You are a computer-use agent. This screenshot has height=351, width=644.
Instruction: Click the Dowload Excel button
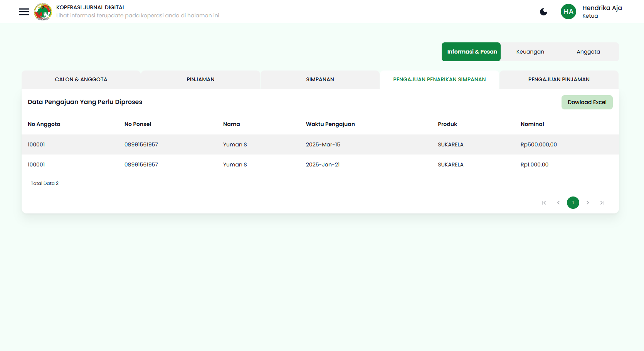click(587, 102)
